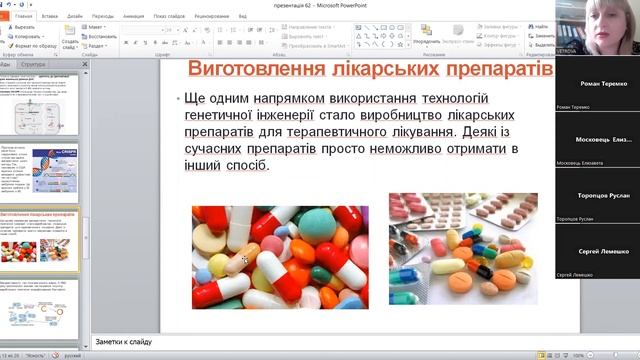Switch to normal view in status bar
This screenshot has height=360, width=640.
(541, 356)
